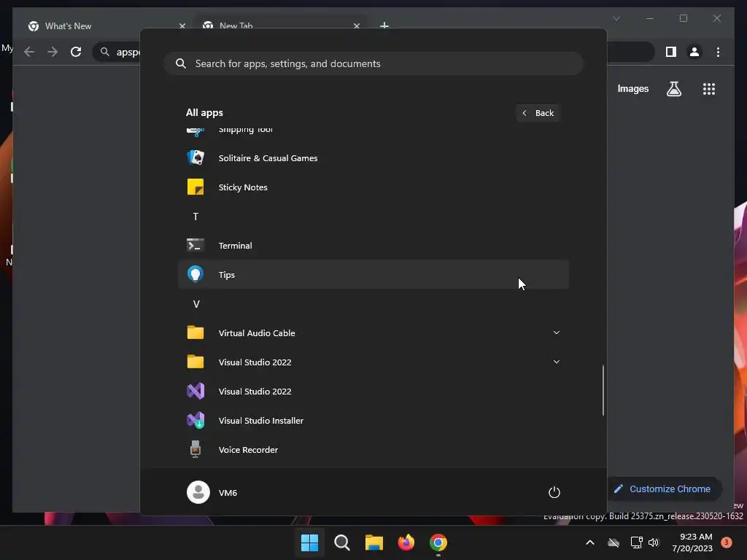Viewport: 747px width, 560px height.
Task: Open a new Chrome tab with plus
Action: point(384,26)
